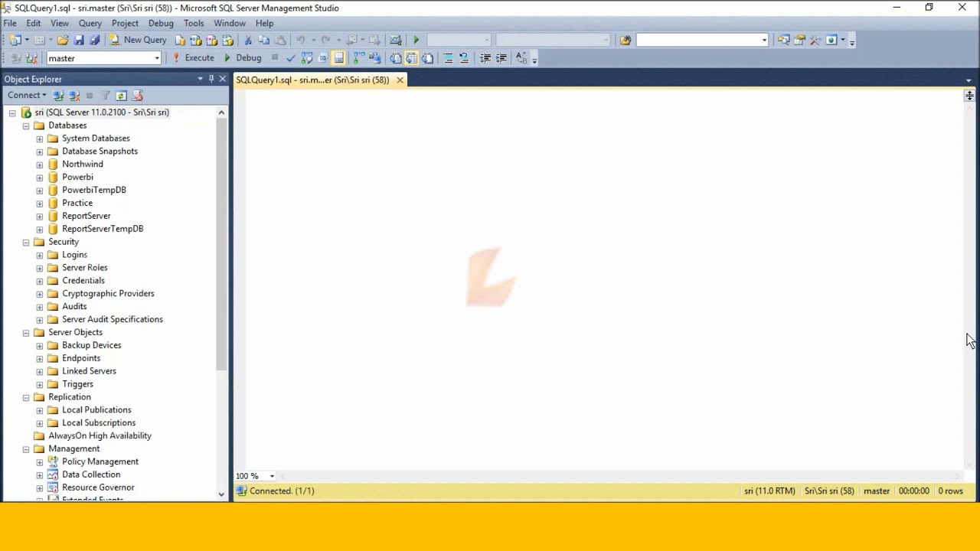The width and height of the screenshot is (980, 551).
Task: Click the Execute button
Action: 194,58
